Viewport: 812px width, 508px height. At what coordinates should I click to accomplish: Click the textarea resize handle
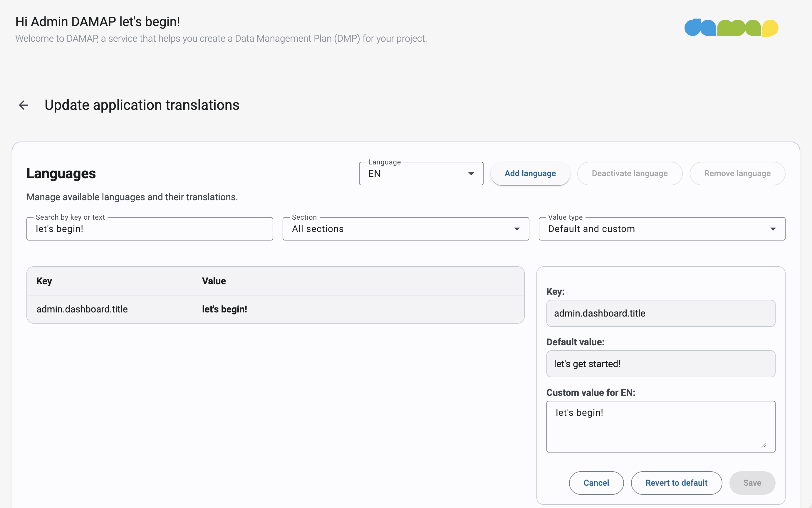point(764,445)
